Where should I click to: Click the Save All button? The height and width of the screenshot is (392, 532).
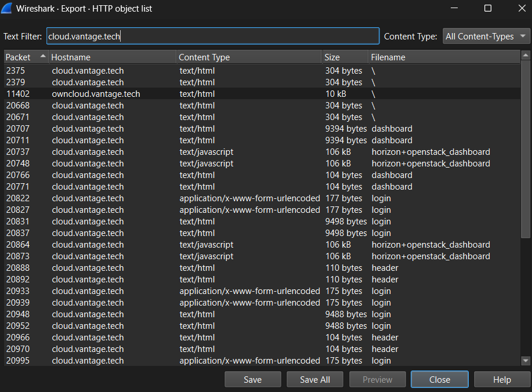tap(315, 379)
